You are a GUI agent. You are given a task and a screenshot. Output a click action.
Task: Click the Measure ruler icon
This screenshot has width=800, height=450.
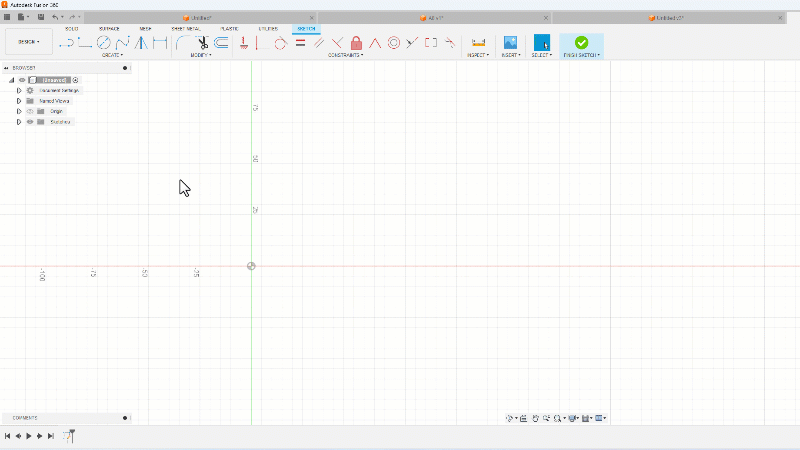pyautogui.click(x=478, y=43)
